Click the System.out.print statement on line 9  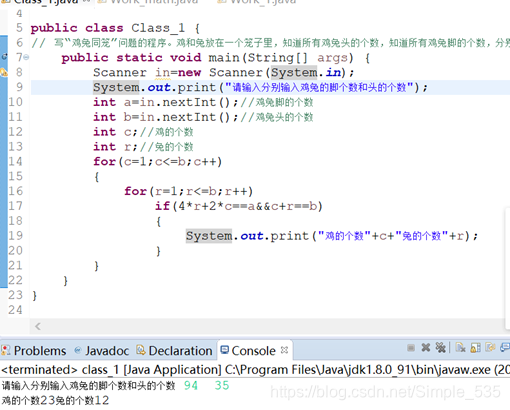(260, 87)
